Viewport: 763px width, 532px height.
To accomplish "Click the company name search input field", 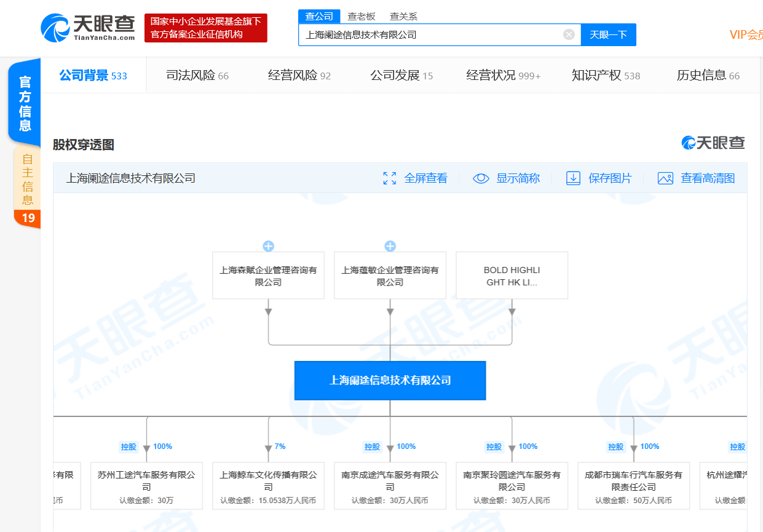I will coord(430,34).
